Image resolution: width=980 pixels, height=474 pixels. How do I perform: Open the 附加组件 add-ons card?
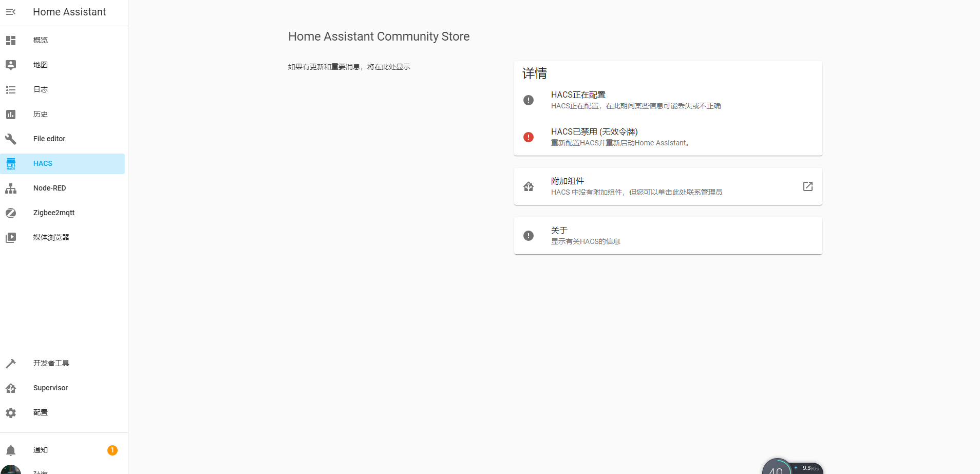(668, 186)
